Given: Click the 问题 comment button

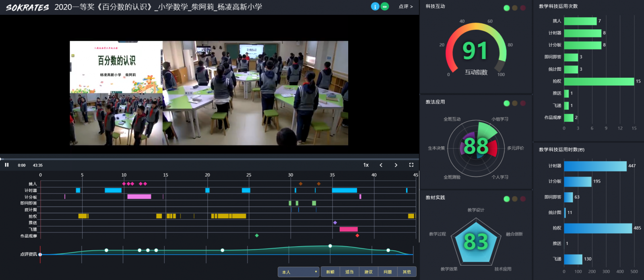Looking at the screenshot, I should [x=388, y=272].
